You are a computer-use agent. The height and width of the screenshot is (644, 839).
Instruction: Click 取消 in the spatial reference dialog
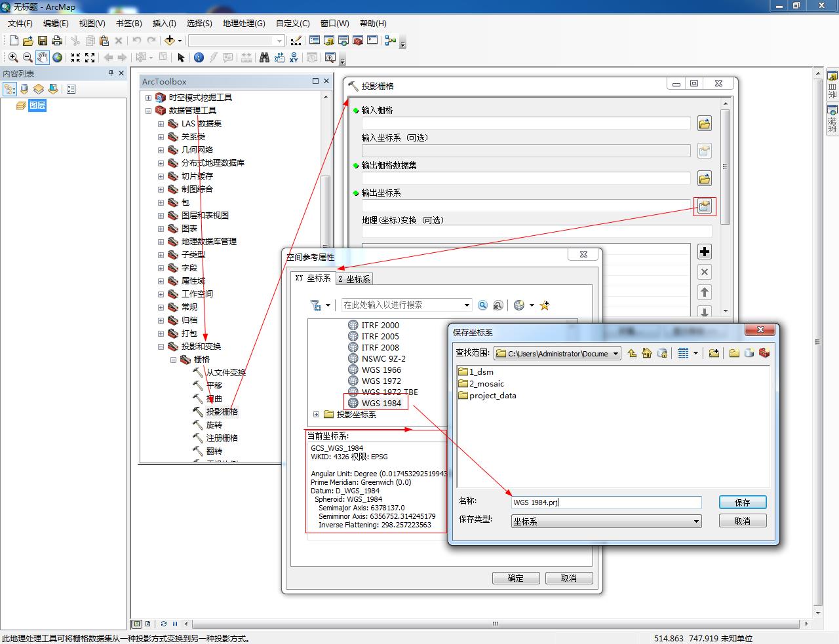click(x=569, y=578)
